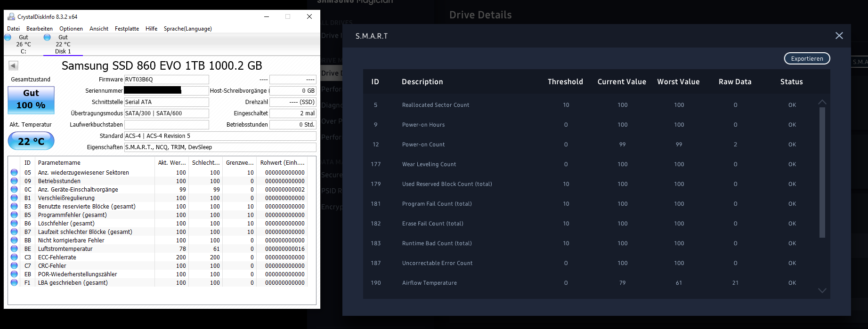This screenshot has width=868, height=329.
Task: Click status orb for Verschleißregulierung row
Action: coord(14,198)
